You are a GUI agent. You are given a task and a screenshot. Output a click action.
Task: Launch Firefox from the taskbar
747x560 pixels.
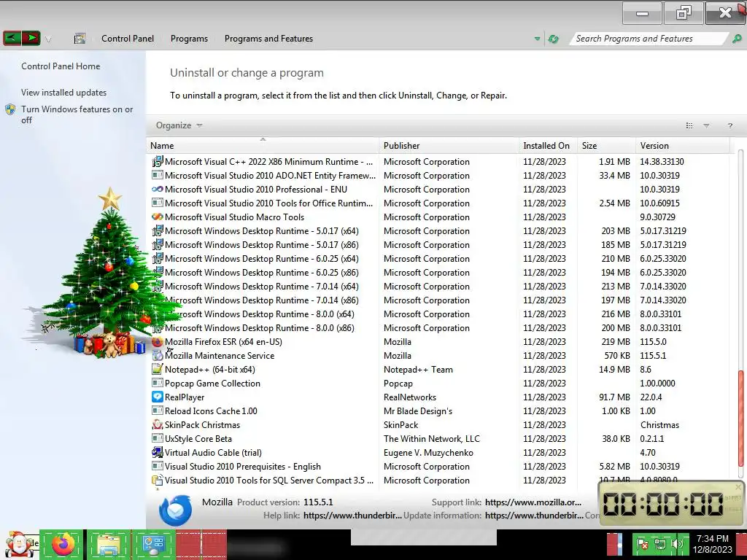pos(63,545)
